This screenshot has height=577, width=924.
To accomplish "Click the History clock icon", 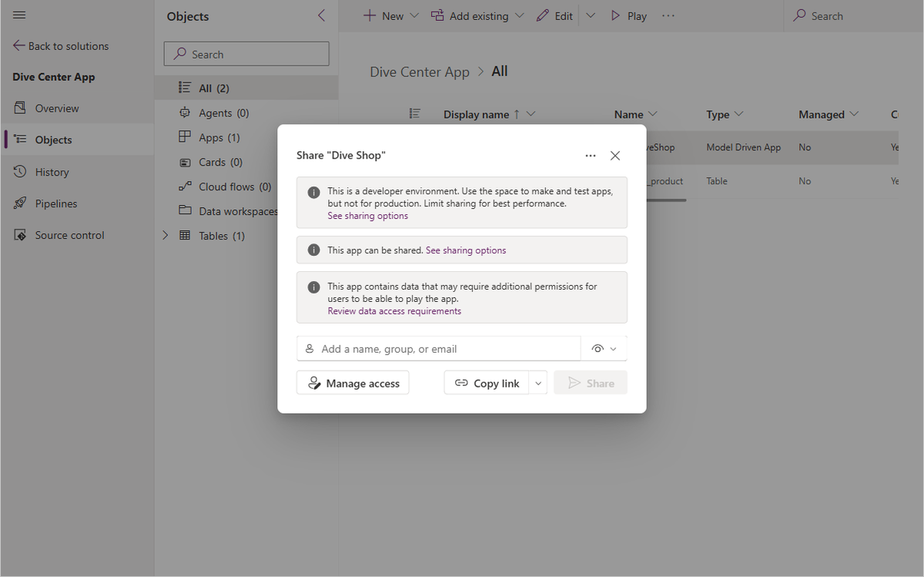I will click(21, 172).
